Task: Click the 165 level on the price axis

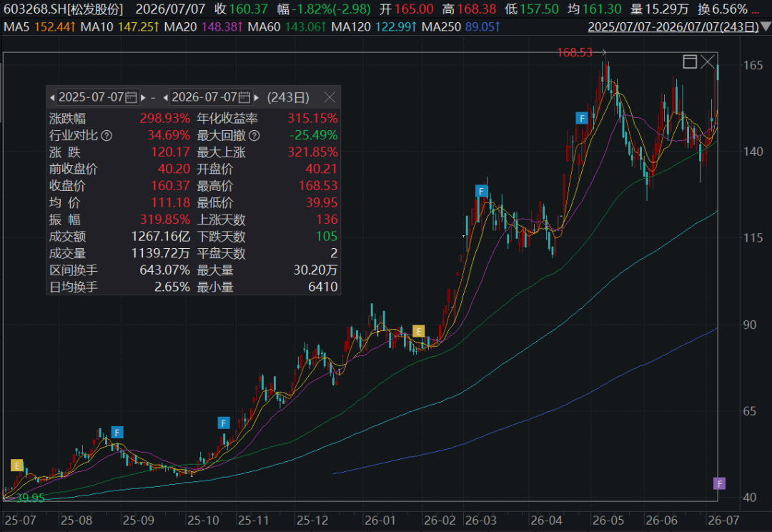Action: (x=753, y=65)
